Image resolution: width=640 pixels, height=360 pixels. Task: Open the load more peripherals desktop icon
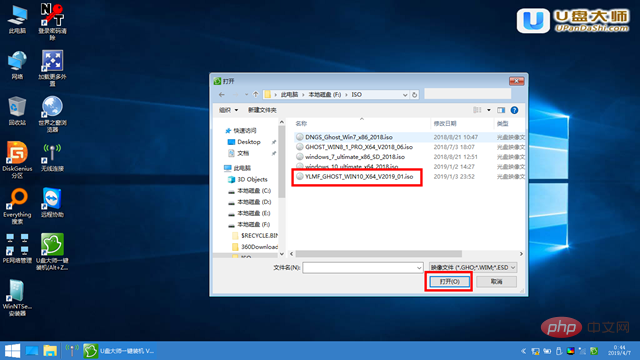(x=52, y=68)
